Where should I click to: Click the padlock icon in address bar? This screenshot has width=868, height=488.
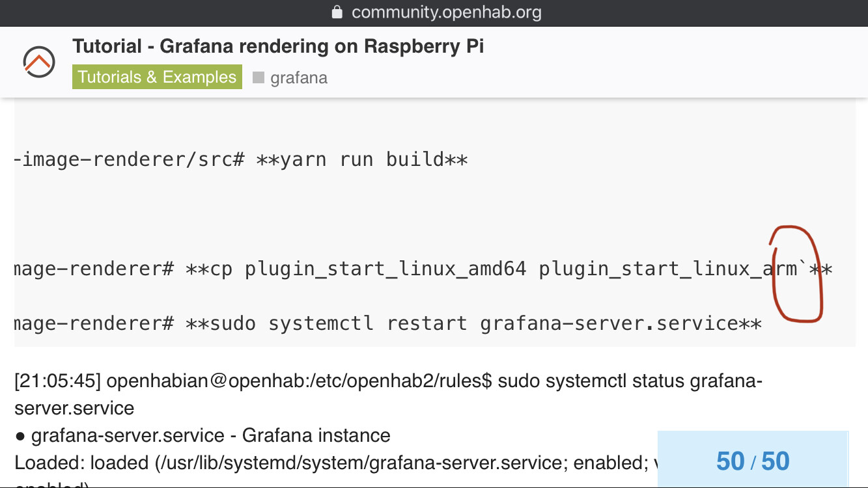[337, 12]
